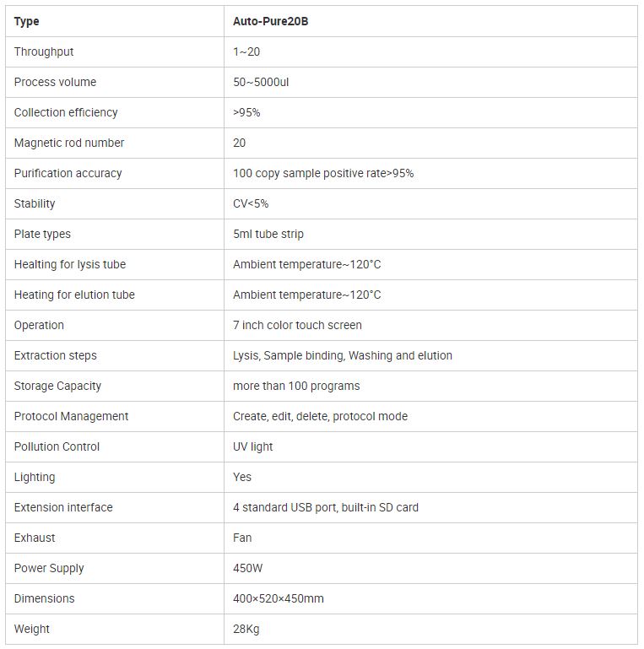Select the Magnetic rod number label

click(69, 143)
